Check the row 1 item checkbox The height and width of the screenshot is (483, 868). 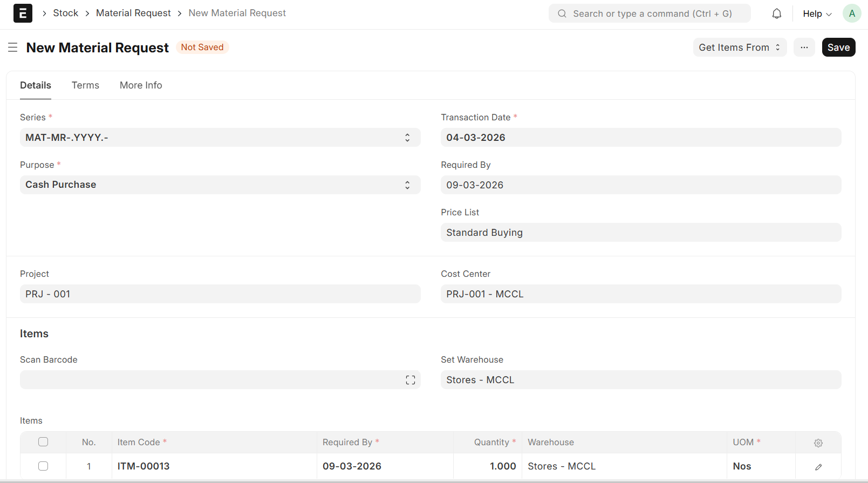43,466
